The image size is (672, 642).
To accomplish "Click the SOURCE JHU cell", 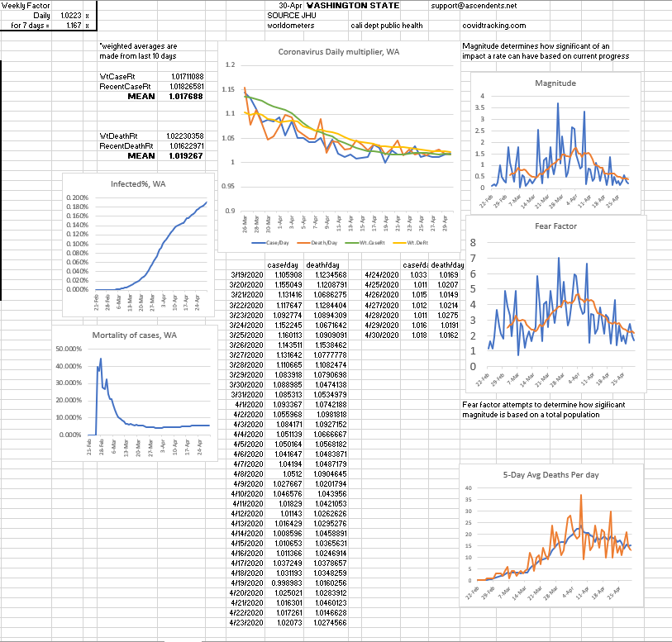I will point(289,16).
